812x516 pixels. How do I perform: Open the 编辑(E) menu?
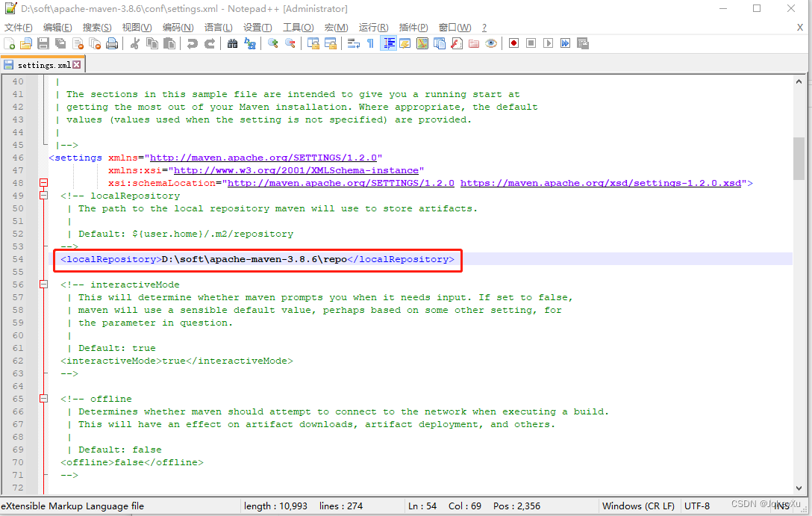pos(57,28)
